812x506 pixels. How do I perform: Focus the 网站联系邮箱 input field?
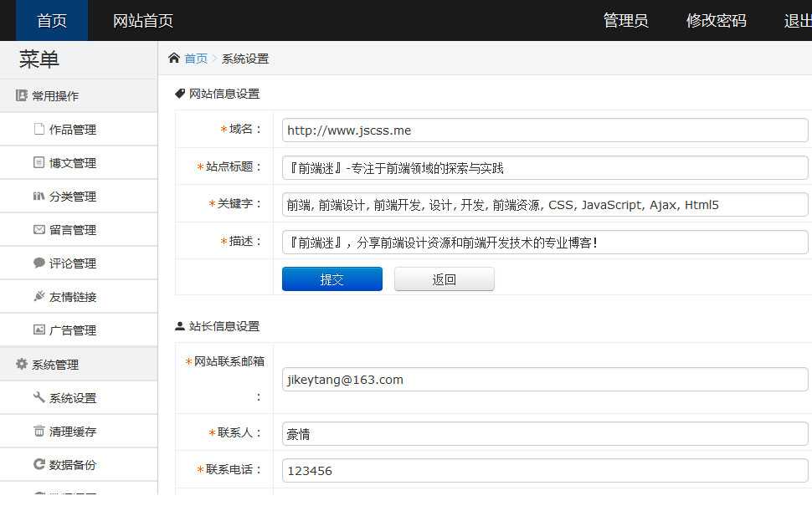tap(545, 379)
